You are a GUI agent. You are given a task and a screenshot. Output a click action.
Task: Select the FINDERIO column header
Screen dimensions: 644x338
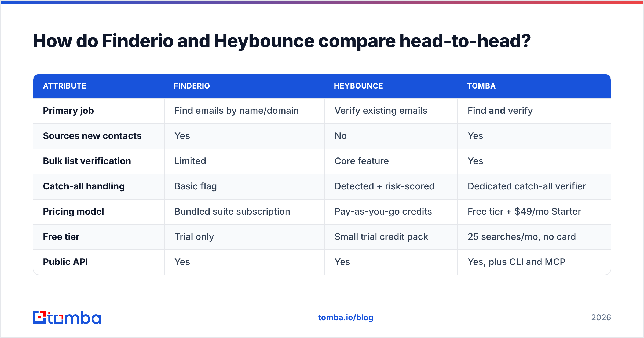(x=192, y=86)
